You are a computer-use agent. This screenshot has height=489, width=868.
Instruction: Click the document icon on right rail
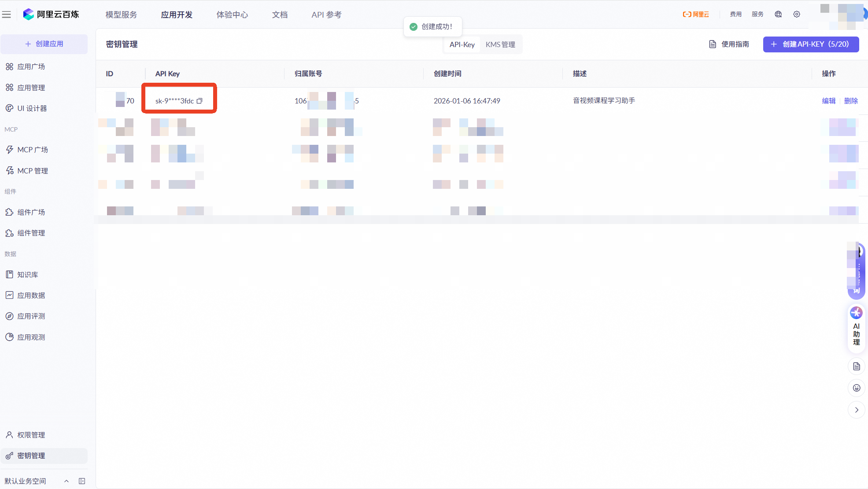856,366
